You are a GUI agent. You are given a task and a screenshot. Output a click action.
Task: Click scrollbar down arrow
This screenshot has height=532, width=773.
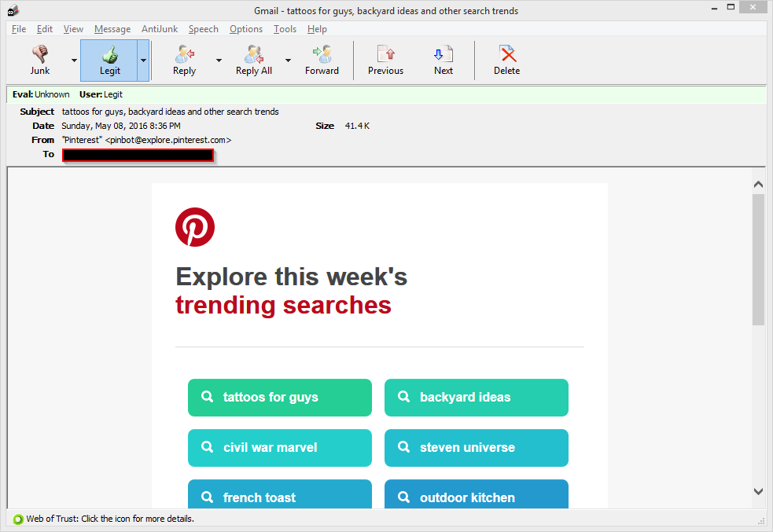758,491
